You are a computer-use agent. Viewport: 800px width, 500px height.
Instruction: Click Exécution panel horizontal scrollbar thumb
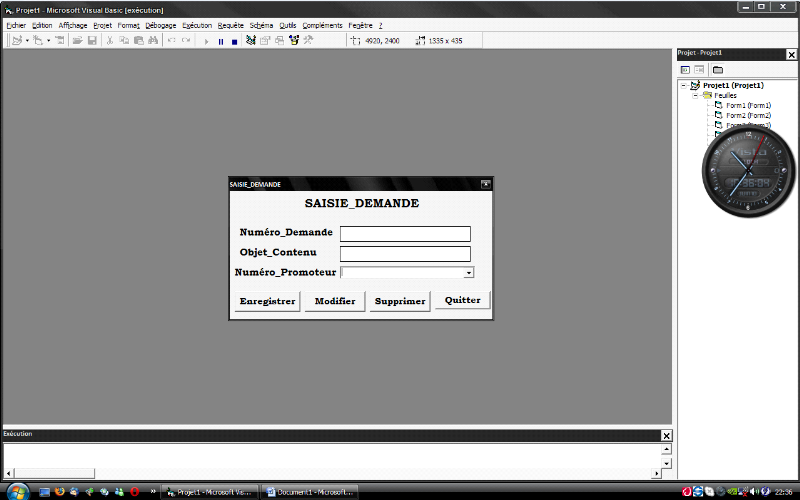point(54,473)
